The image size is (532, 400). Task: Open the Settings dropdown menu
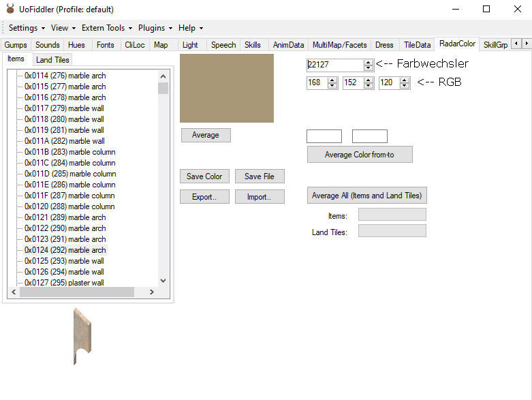27,28
